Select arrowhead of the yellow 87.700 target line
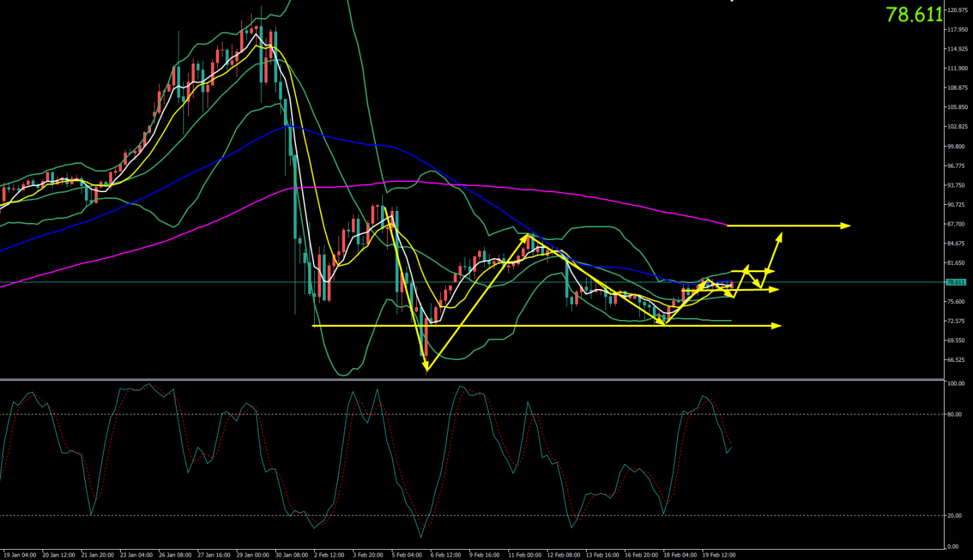Viewport: 973px width, 560px height. tap(847, 225)
